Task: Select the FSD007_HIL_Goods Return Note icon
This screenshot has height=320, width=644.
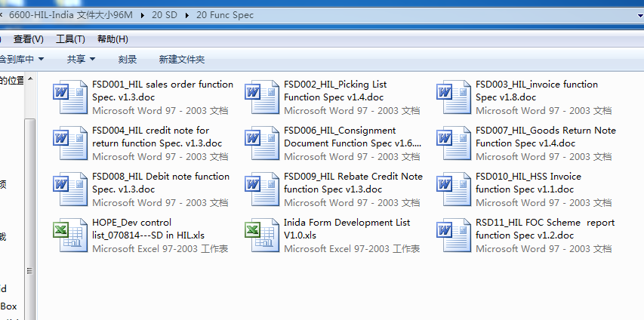Action: [x=454, y=143]
